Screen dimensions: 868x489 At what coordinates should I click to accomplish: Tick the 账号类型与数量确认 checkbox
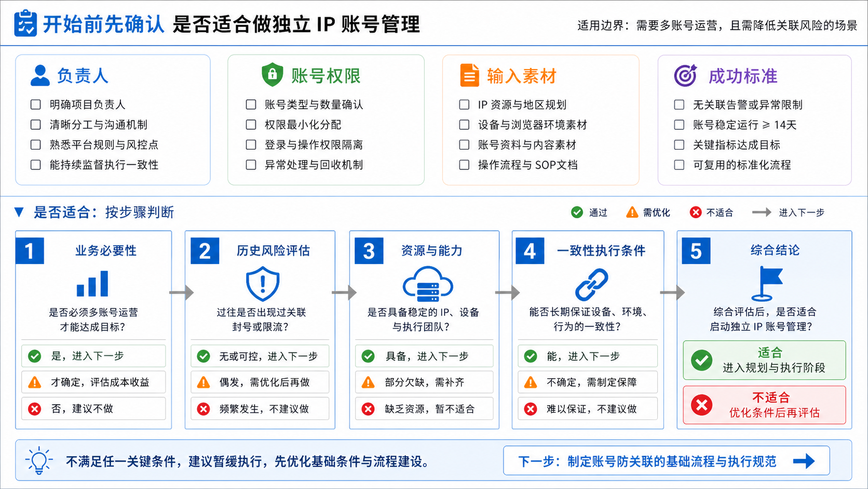pyautogui.click(x=251, y=104)
